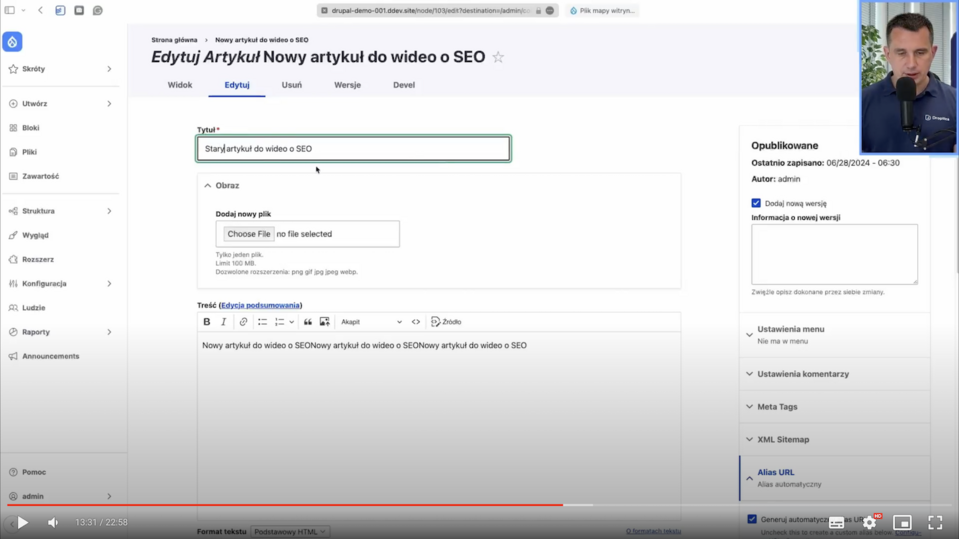
Task: Expand Meta Tags section
Action: tap(834, 407)
